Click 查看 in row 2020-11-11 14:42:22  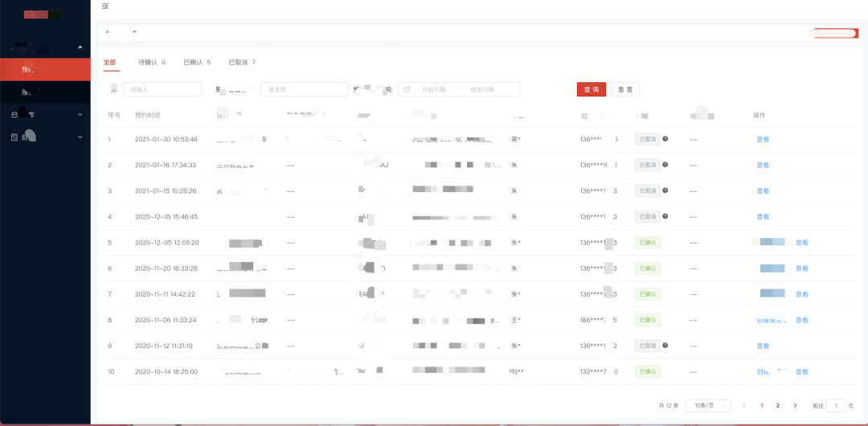[801, 294]
